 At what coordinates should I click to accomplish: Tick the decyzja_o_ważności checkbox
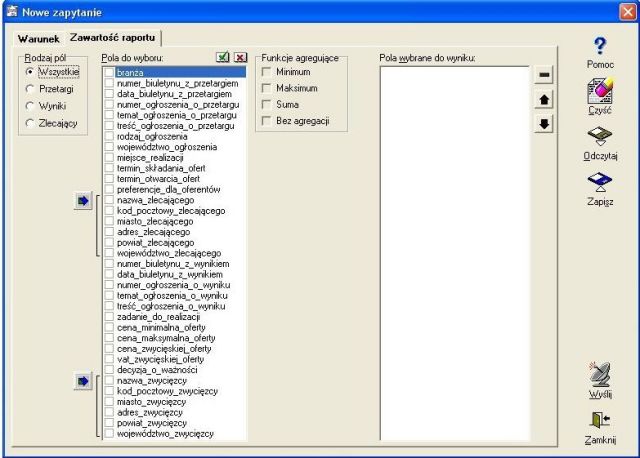[x=109, y=370]
